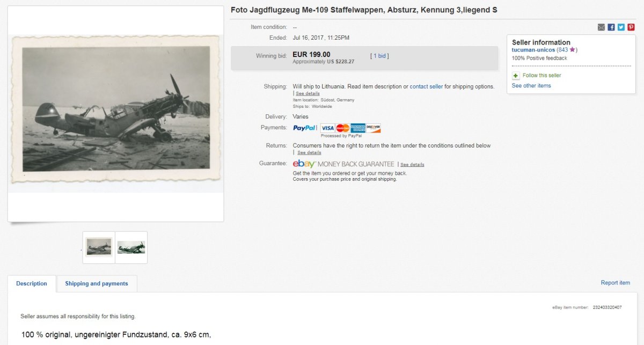
Task: Click the eBay Money Back Guarantee logo
Action: tap(343, 164)
